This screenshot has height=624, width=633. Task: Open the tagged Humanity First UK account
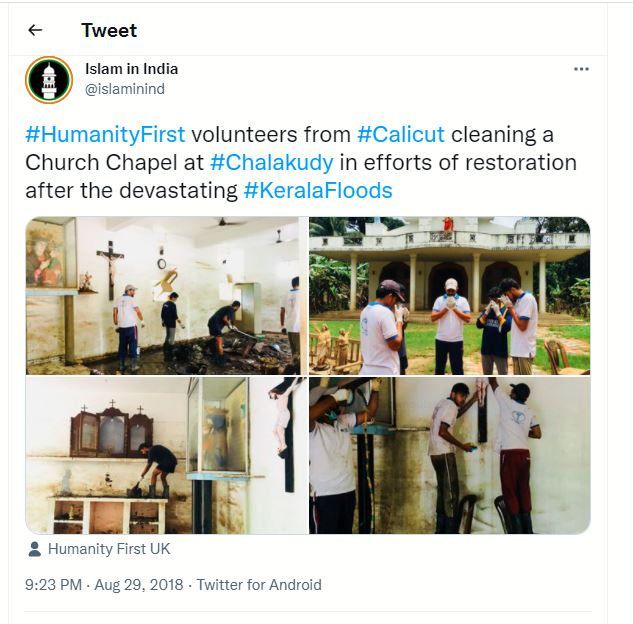click(x=109, y=549)
